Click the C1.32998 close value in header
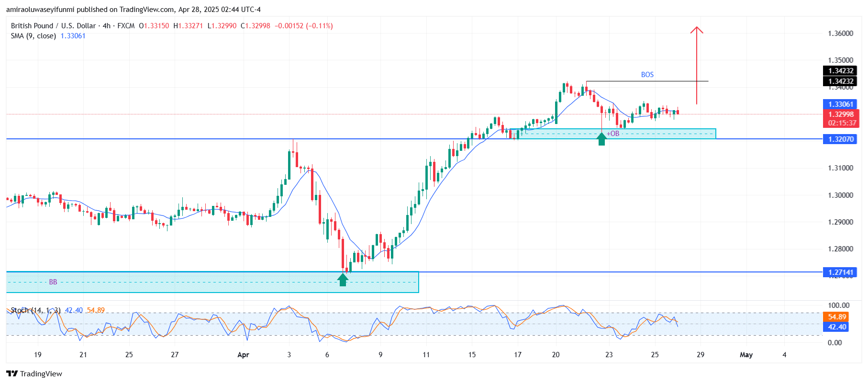 (256, 26)
